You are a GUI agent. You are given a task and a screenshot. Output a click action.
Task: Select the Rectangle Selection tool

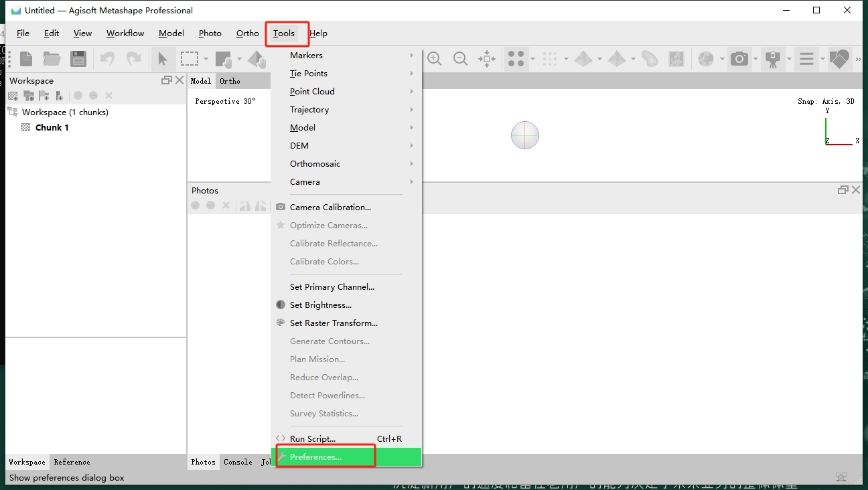190,59
